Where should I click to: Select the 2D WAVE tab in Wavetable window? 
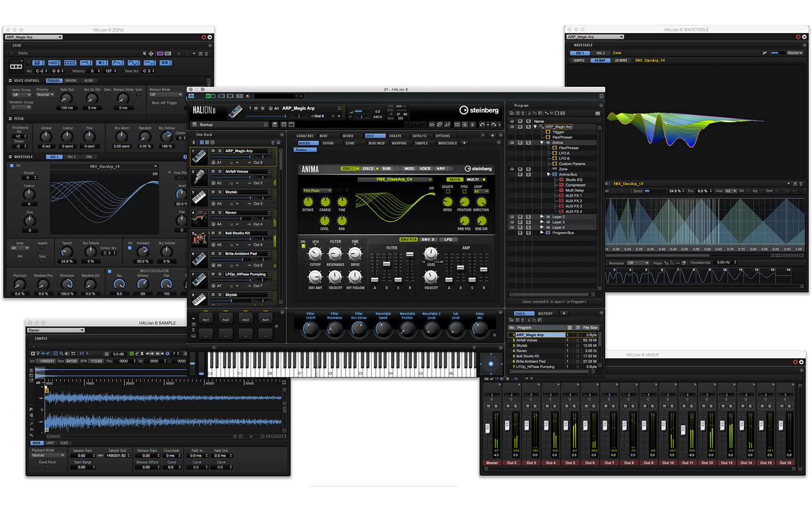click(x=621, y=60)
